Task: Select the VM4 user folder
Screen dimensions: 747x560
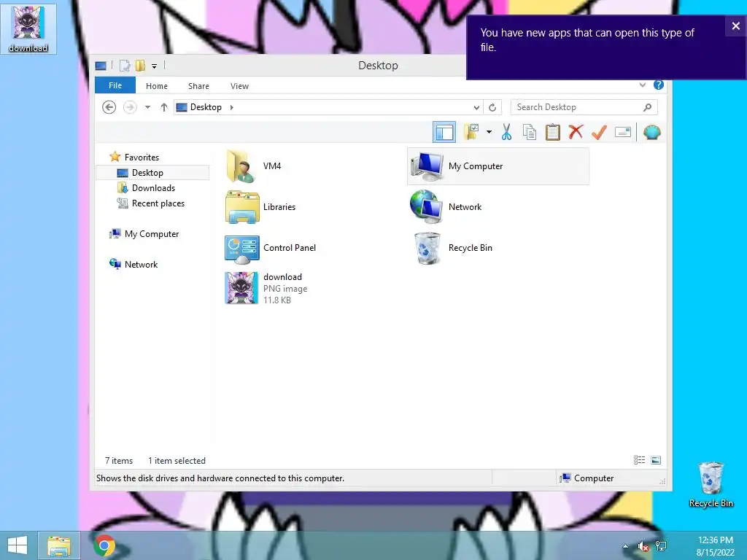Action: (254, 166)
